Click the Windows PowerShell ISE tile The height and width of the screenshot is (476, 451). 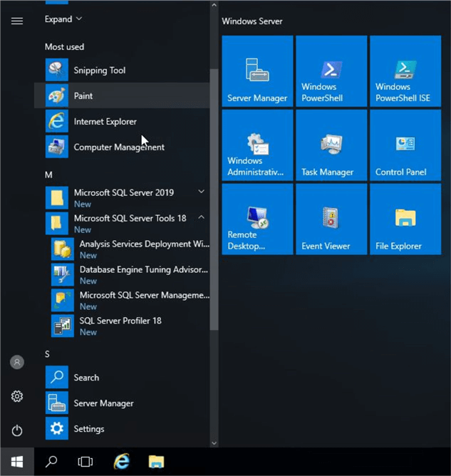pos(405,71)
